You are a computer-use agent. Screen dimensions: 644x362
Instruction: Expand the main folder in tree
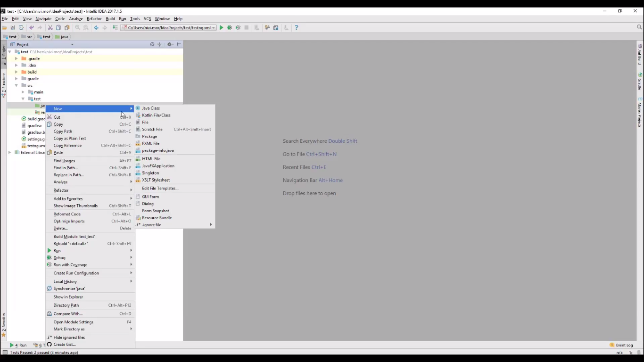point(23,92)
